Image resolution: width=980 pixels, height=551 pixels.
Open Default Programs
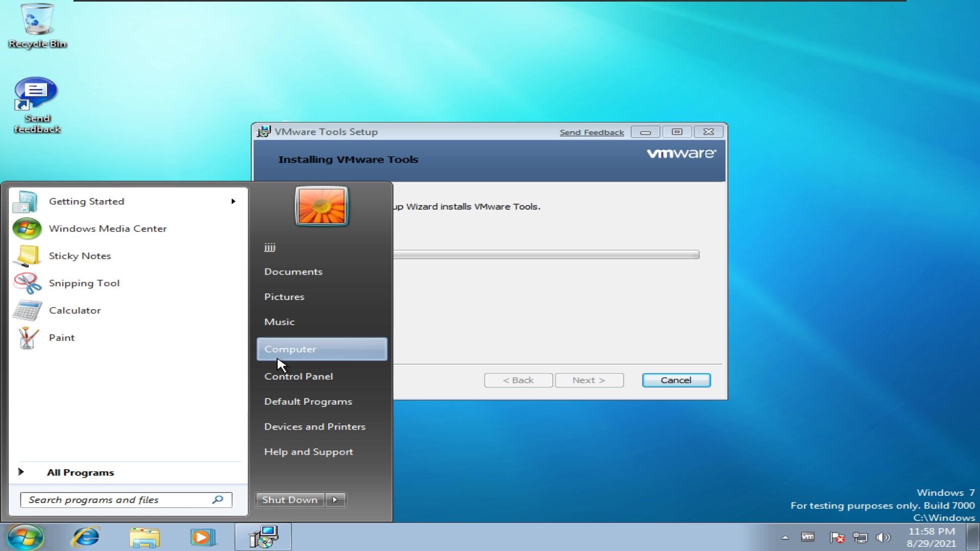[x=322, y=402]
